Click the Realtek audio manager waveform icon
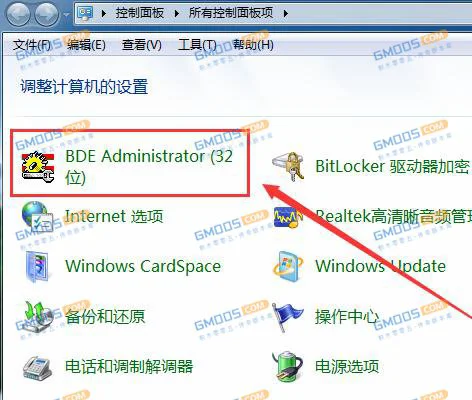Image resolution: width=472 pixels, height=400 pixels. point(288,217)
